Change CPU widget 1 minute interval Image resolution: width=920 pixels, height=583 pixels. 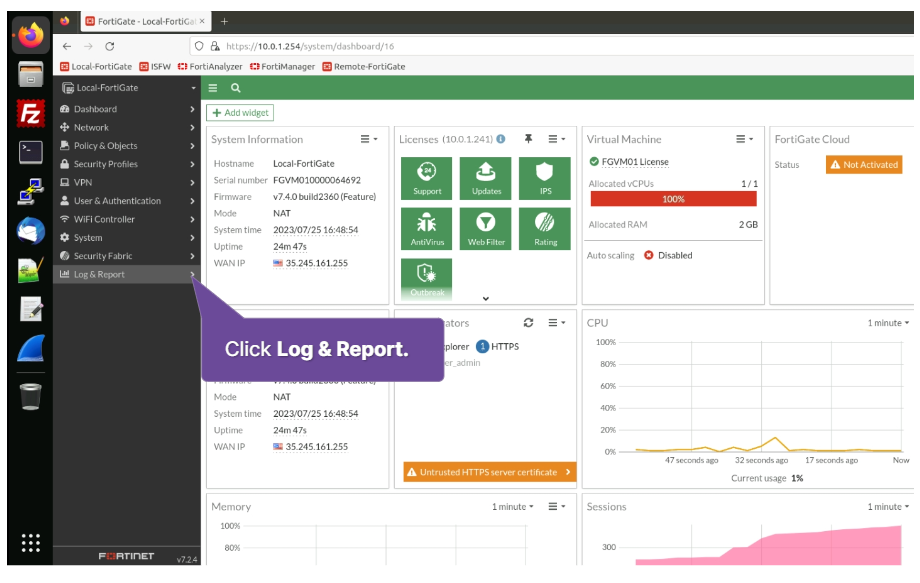(x=888, y=323)
